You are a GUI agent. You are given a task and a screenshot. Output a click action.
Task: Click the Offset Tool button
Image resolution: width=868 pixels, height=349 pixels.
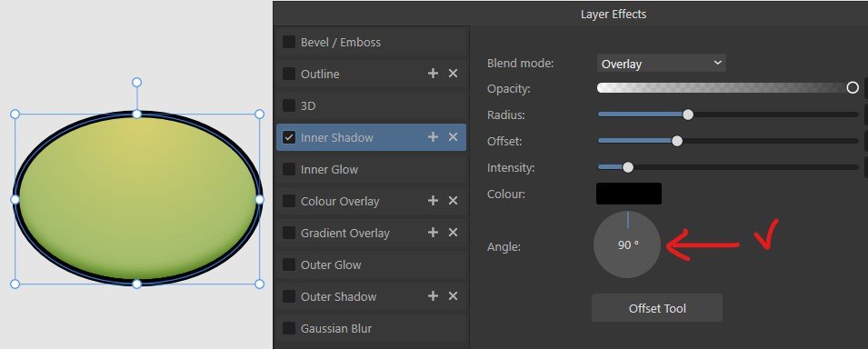[657, 308]
